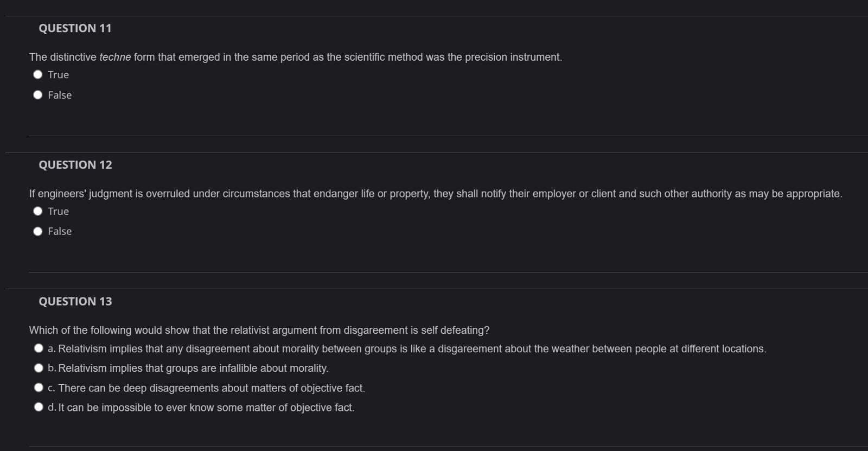Click the Question 12 statement about engineers' judgment
868x451 pixels.
pyautogui.click(x=434, y=193)
